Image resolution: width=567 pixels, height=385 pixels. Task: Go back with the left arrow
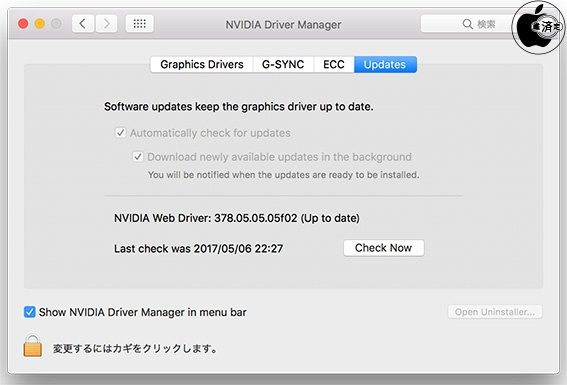[83, 24]
